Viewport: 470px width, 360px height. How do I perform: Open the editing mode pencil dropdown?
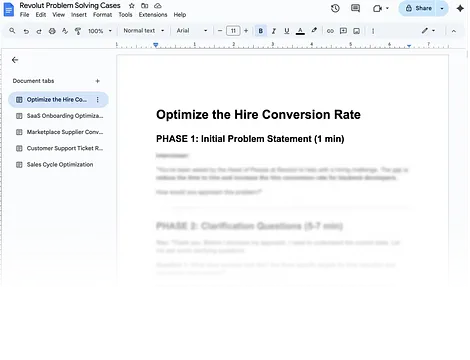click(428, 31)
